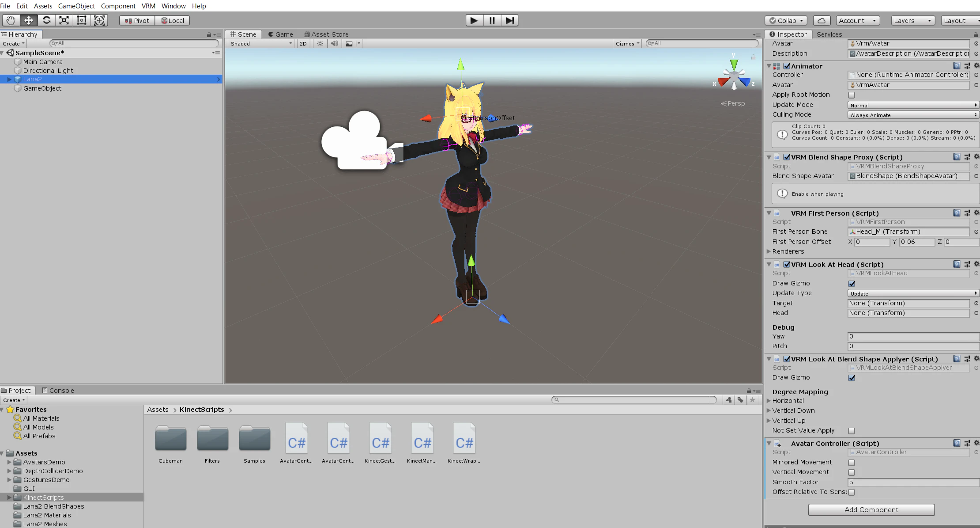Toggle Pivot handle position button
The height and width of the screenshot is (528, 980).
click(137, 21)
